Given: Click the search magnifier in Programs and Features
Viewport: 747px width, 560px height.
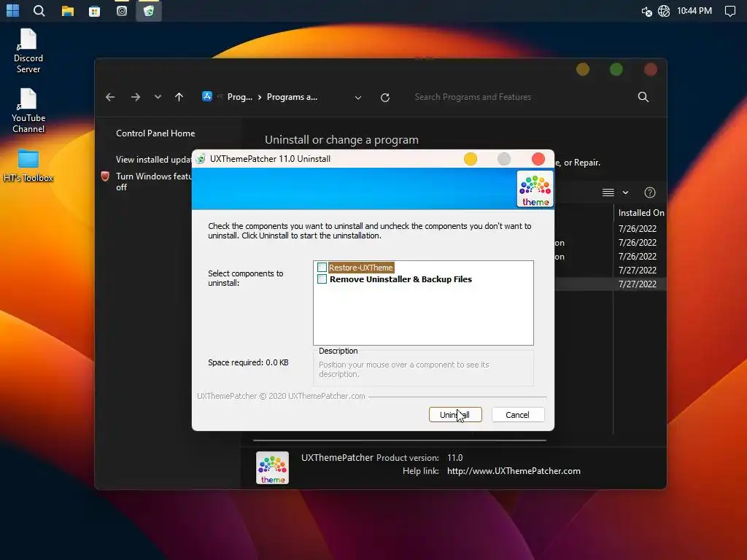Looking at the screenshot, I should pos(643,97).
